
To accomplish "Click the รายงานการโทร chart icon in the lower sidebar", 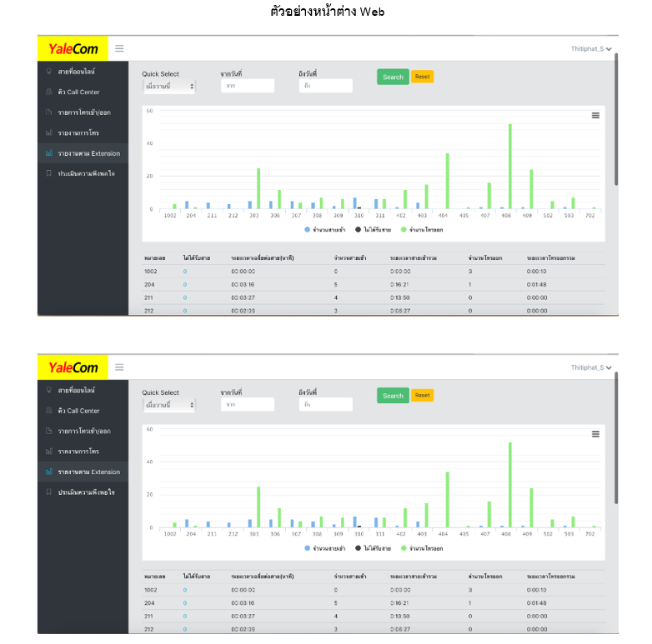I will click(50, 452).
